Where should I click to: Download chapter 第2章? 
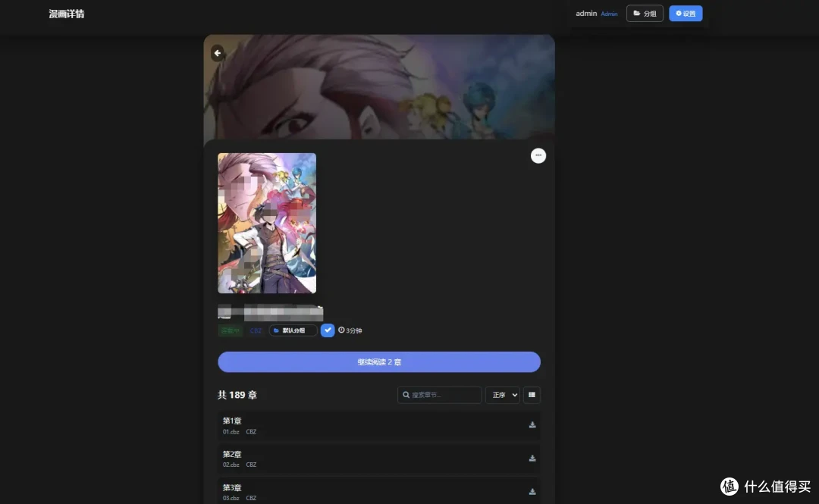tap(532, 459)
